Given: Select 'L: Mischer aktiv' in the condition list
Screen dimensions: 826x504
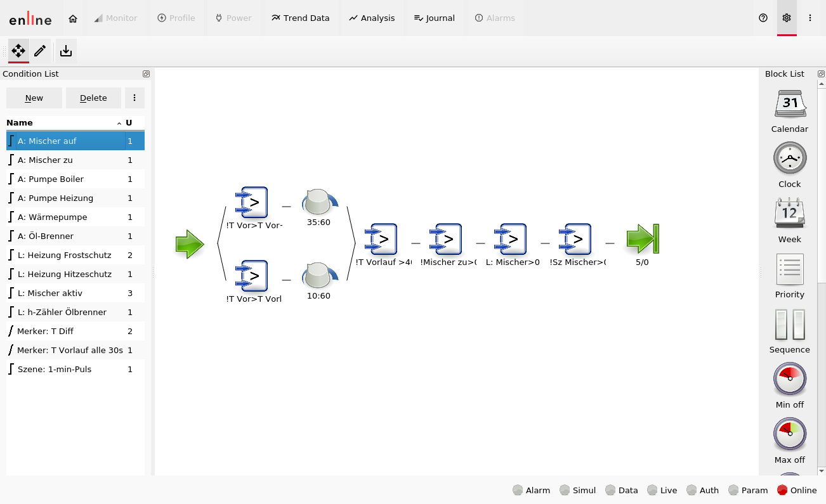Looking at the screenshot, I should (x=50, y=293).
